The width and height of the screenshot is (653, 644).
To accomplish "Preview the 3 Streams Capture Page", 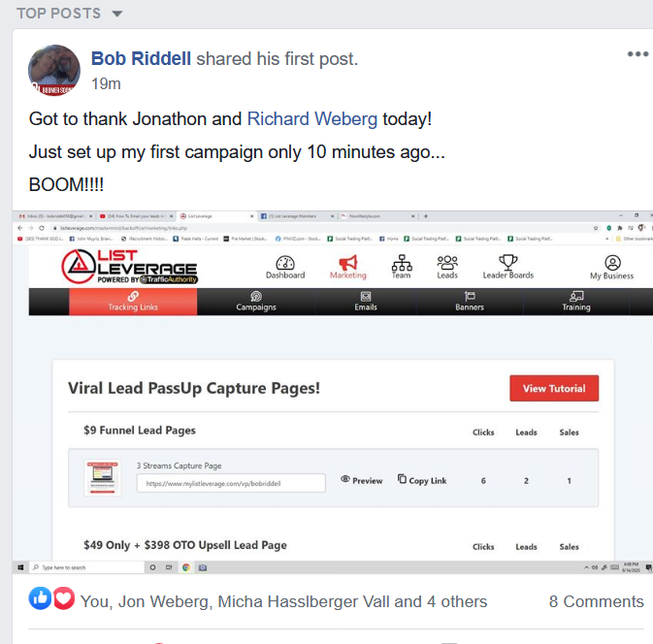I will point(362,480).
